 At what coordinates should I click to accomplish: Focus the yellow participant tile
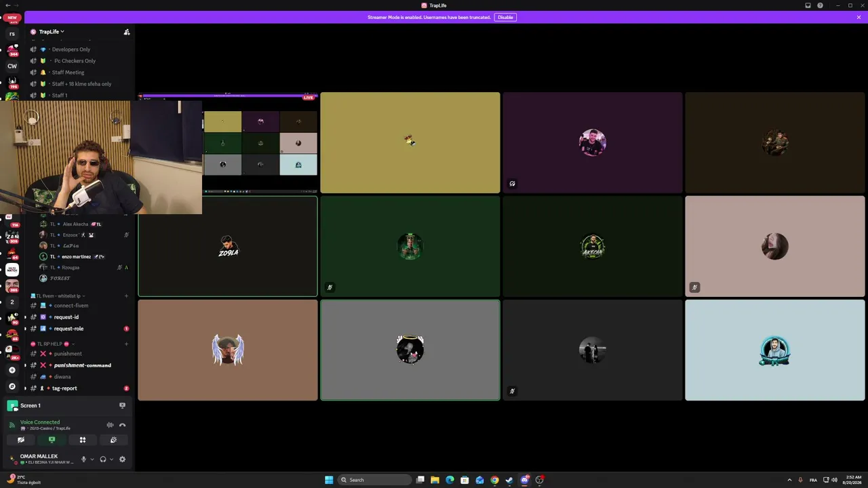[x=410, y=143]
